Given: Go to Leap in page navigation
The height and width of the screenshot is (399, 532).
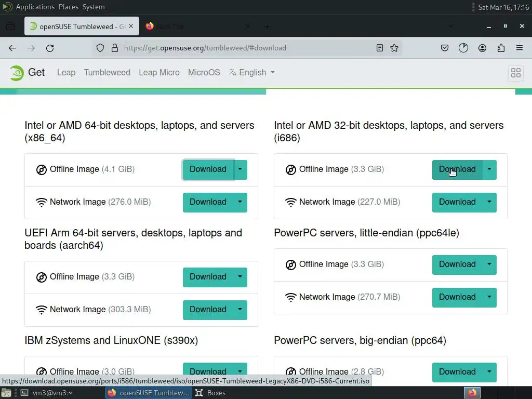Looking at the screenshot, I should (66, 73).
